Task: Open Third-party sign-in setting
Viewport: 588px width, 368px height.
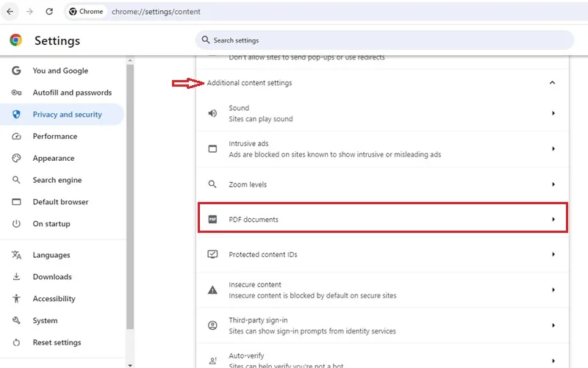Action: point(382,325)
